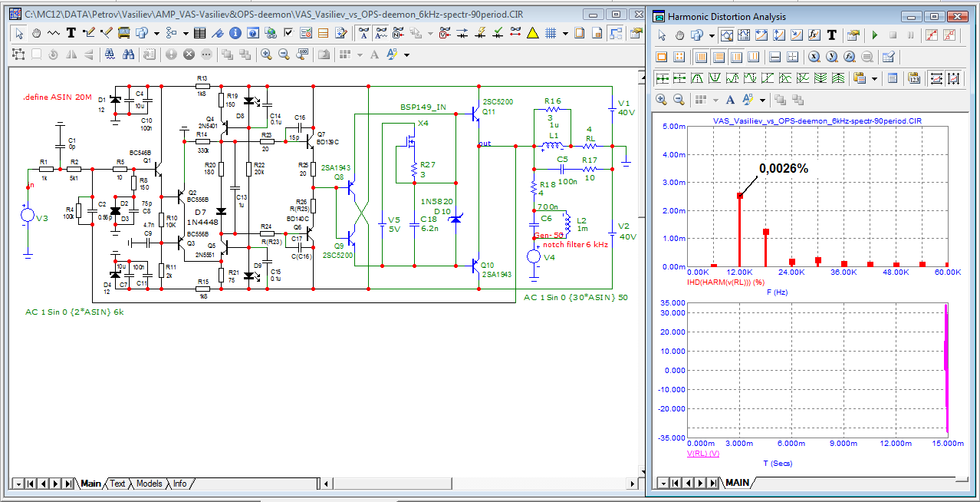
Task: Click the Go To Y magnifier icon
Action: coord(832,57)
